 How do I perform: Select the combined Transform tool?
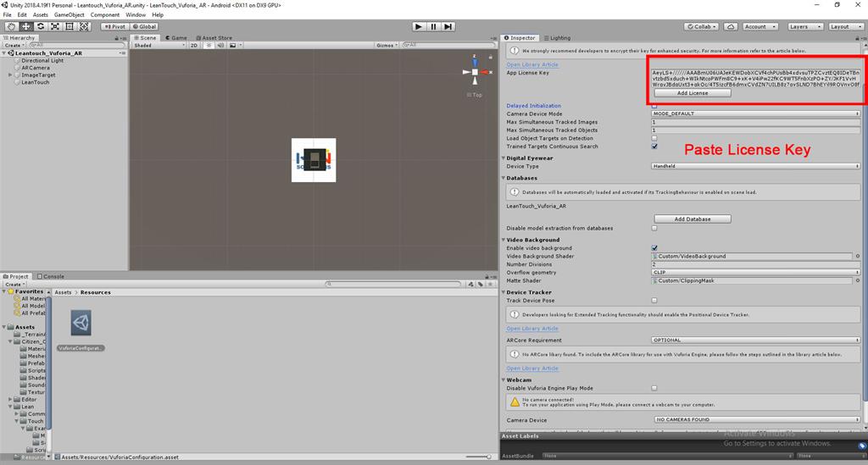[84, 26]
